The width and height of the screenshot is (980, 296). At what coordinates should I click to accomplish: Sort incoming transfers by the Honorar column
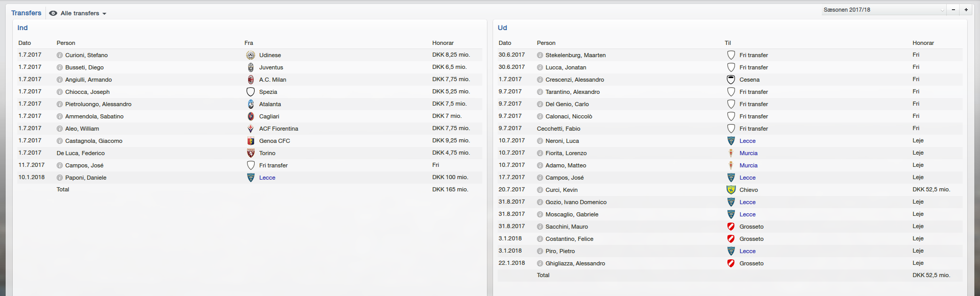point(443,43)
